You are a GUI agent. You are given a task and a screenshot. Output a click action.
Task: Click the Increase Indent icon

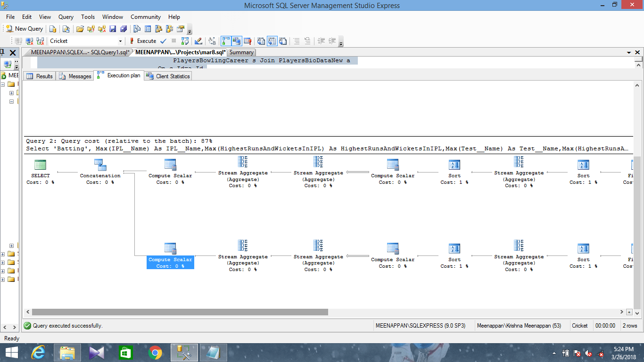click(332, 41)
